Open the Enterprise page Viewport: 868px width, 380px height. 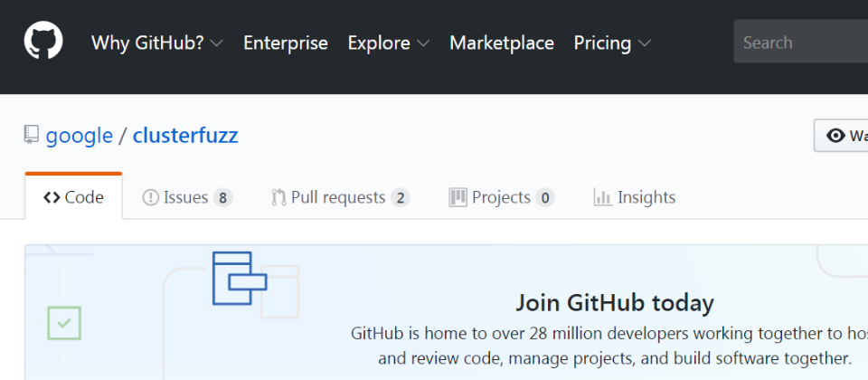click(x=286, y=43)
